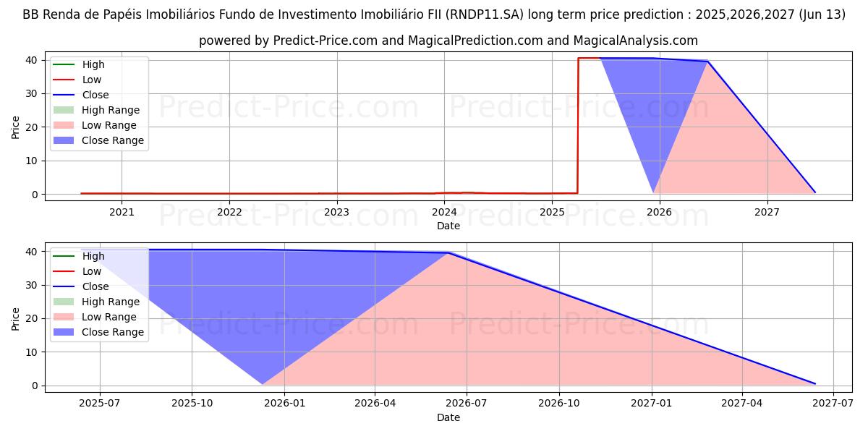Select the Close Range swatch in upper legend
The height and width of the screenshot is (434, 868).
[x=66, y=141]
